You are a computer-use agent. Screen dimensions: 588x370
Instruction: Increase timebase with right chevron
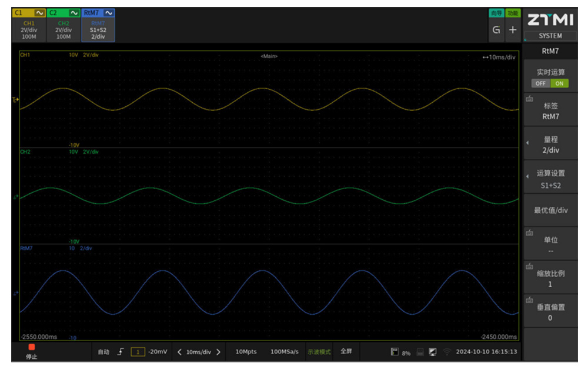tap(218, 352)
